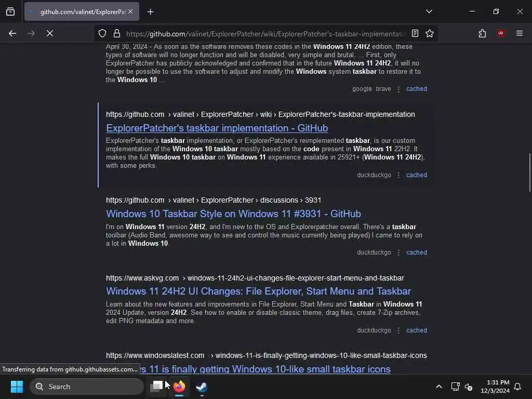View site security padlock info
The image size is (532, 399).
point(117,33)
